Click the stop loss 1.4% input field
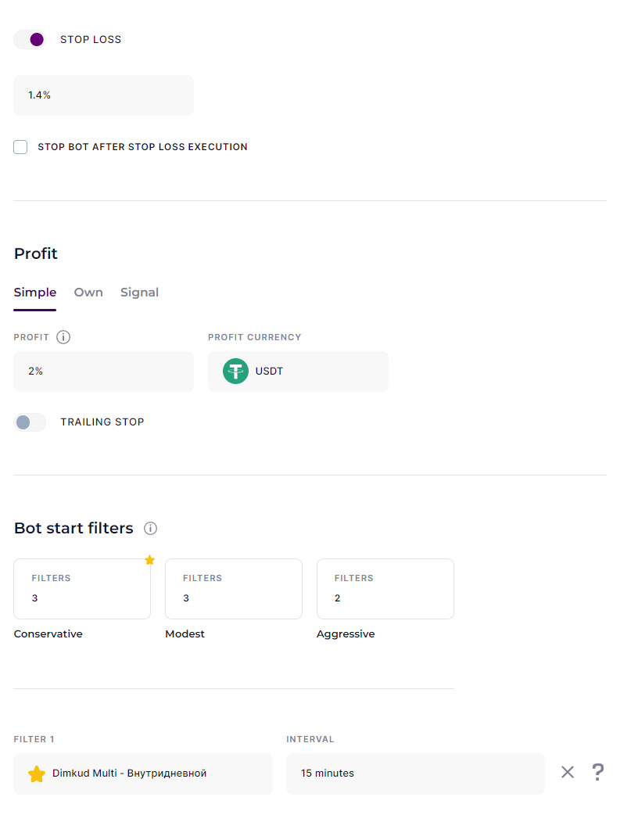This screenshot has width=638, height=840. coord(103,95)
